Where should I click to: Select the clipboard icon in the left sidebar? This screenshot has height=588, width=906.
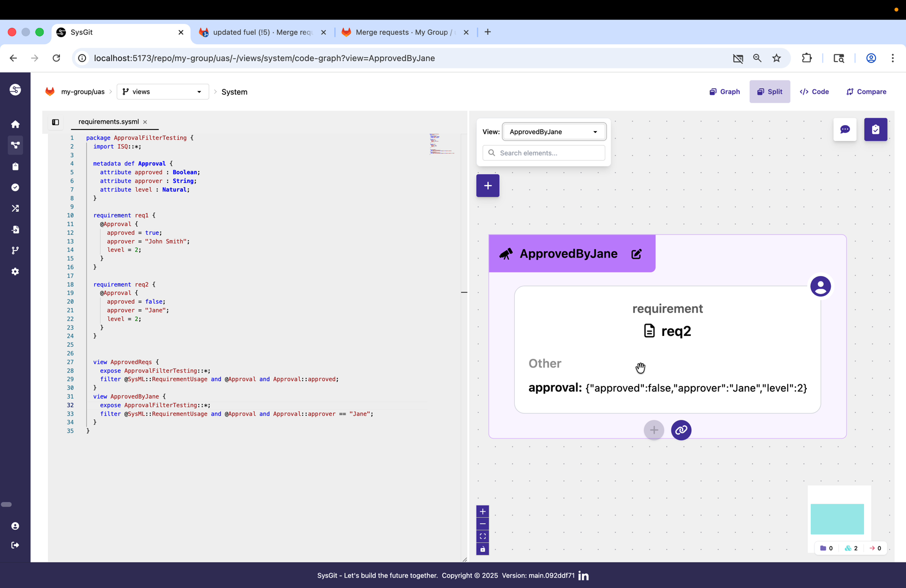tap(15, 167)
